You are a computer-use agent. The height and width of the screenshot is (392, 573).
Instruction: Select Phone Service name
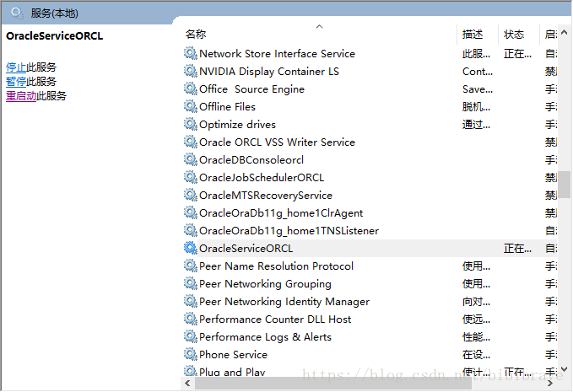[234, 355]
